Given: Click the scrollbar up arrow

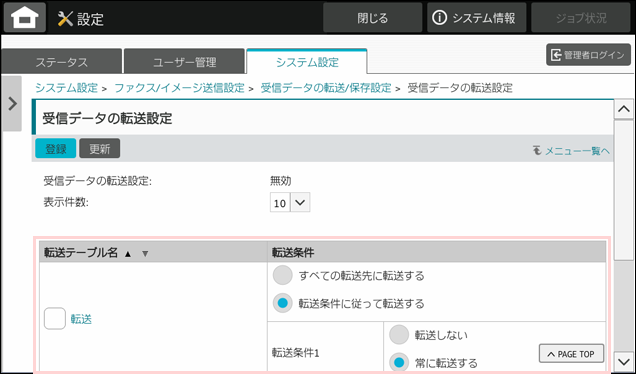Looking at the screenshot, I should [x=624, y=109].
